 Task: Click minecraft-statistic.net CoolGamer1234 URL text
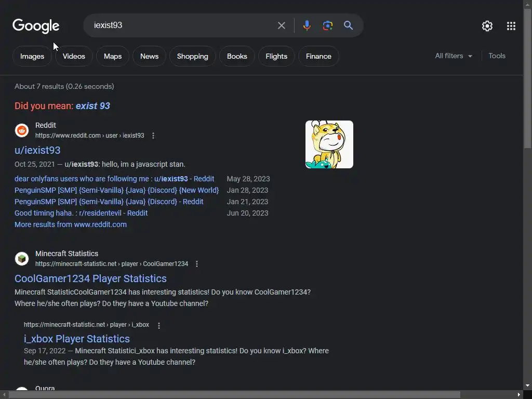112,264
